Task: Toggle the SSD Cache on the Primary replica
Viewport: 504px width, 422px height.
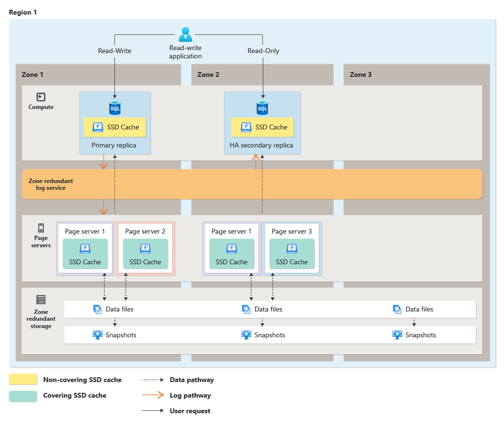Action: point(115,127)
